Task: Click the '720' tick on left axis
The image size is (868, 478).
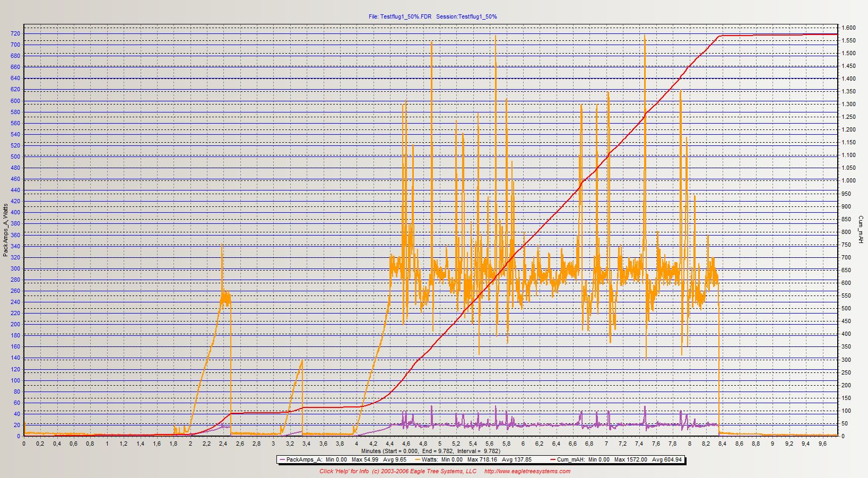Action: 15,33
